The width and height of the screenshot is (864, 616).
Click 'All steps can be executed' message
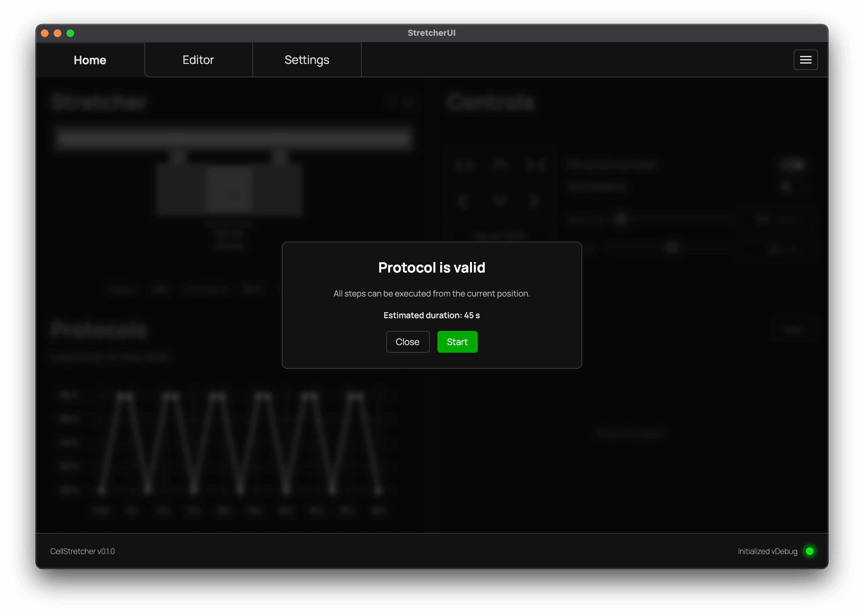432,294
